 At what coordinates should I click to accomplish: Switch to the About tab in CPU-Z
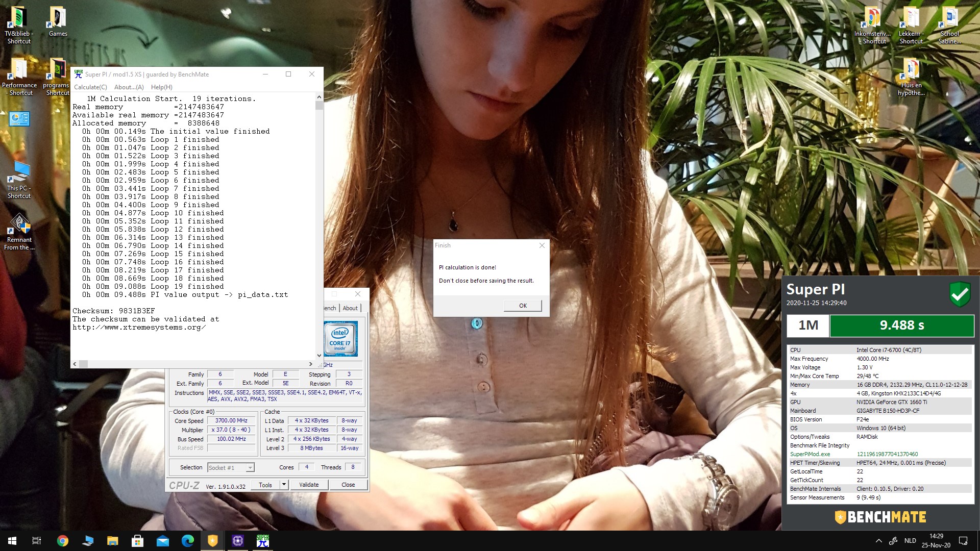[350, 308]
